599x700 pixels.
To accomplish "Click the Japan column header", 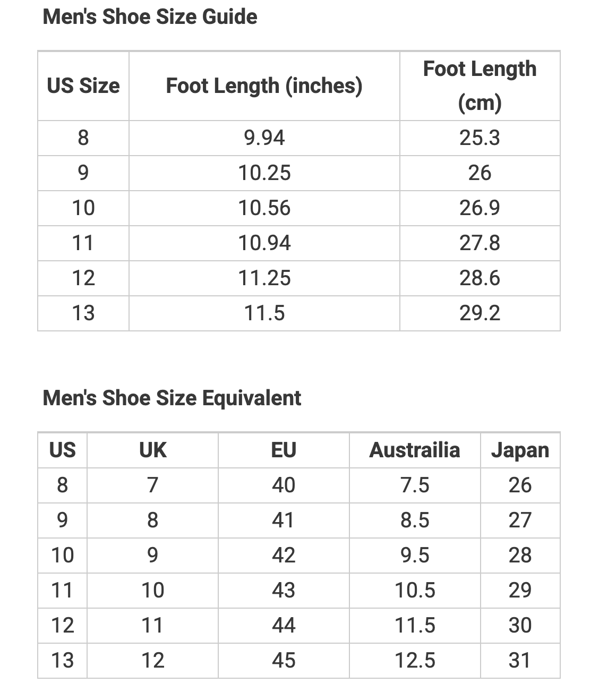I will pos(520,450).
